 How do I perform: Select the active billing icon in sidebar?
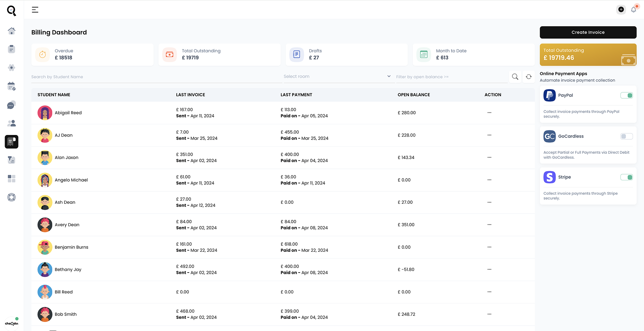pyautogui.click(x=11, y=142)
